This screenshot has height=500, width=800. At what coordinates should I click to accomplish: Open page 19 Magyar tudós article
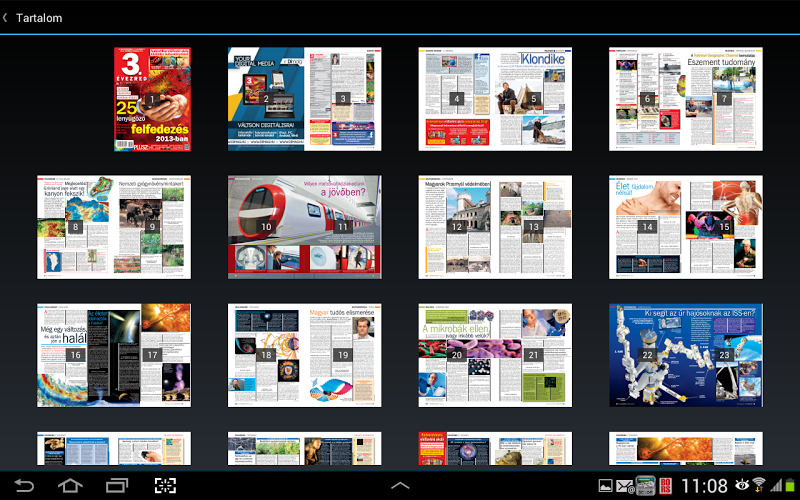[343, 355]
